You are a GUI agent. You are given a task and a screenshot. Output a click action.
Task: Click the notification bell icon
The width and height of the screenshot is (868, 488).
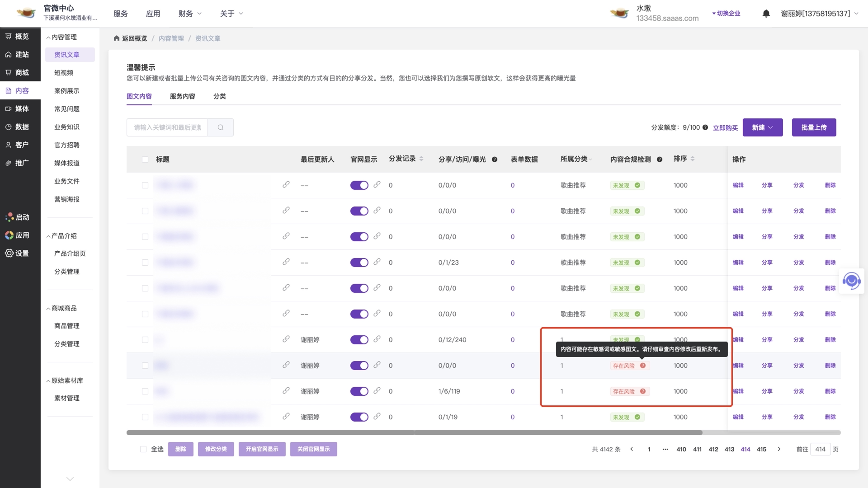[x=766, y=14]
